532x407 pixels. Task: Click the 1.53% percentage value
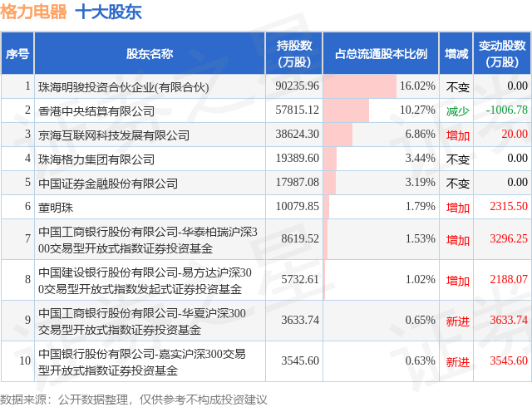pyautogui.click(x=420, y=238)
